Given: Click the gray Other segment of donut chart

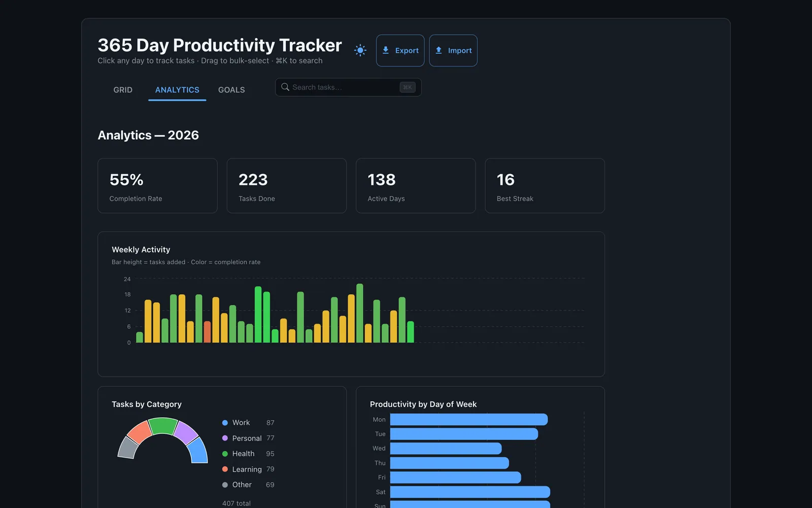Looking at the screenshot, I should coord(127,448).
